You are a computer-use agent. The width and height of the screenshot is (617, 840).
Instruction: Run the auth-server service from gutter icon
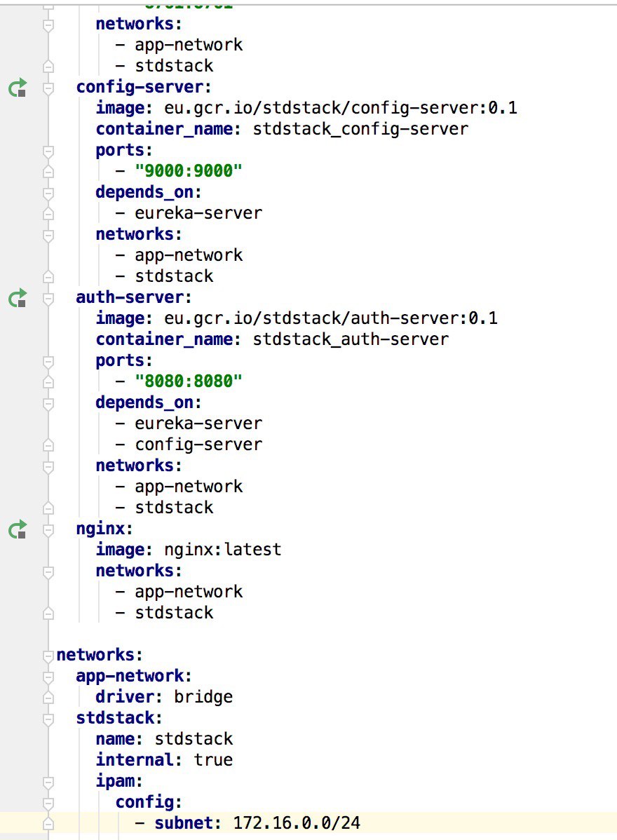[x=18, y=298]
